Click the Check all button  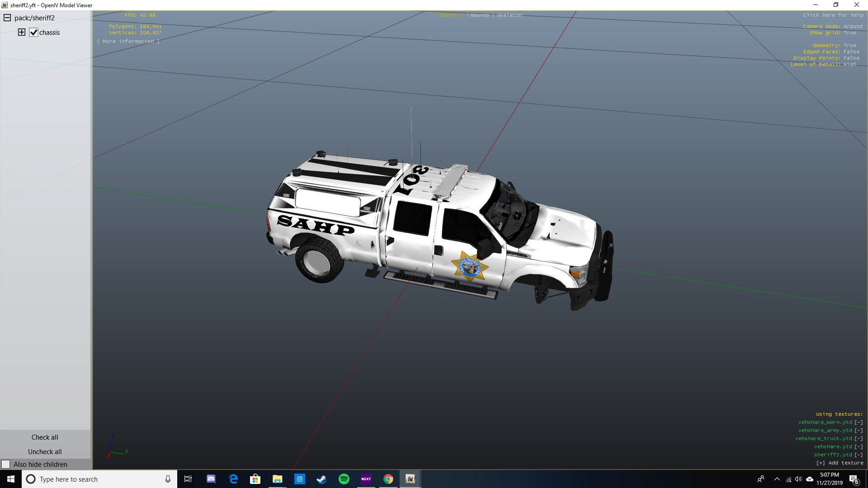(45, 437)
